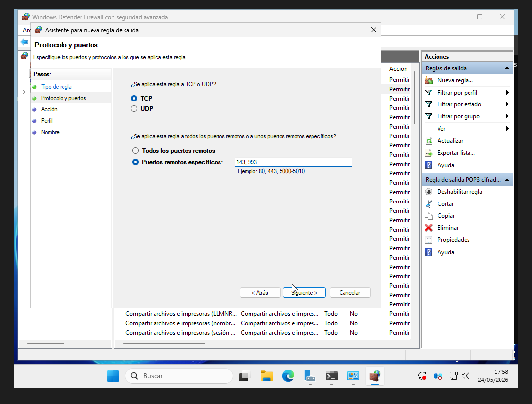Click the horizontal scrollbar under rules list

point(164,344)
